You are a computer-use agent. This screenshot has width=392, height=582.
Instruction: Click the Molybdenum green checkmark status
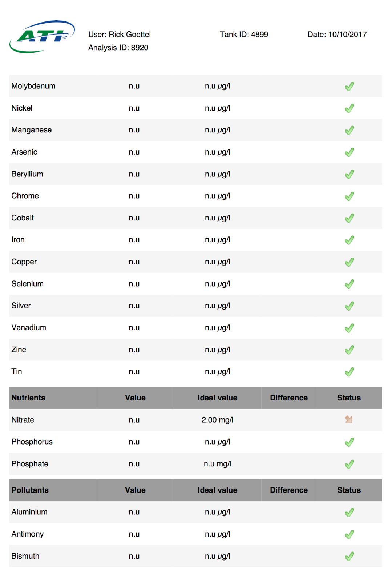(349, 86)
